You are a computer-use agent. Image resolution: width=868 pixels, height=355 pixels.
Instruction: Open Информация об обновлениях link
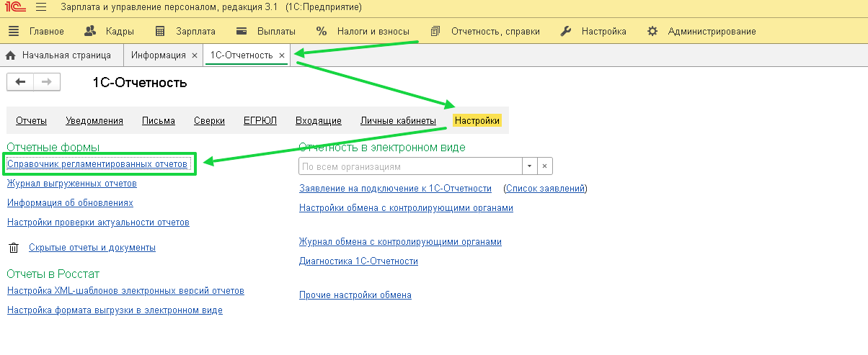[x=70, y=203]
